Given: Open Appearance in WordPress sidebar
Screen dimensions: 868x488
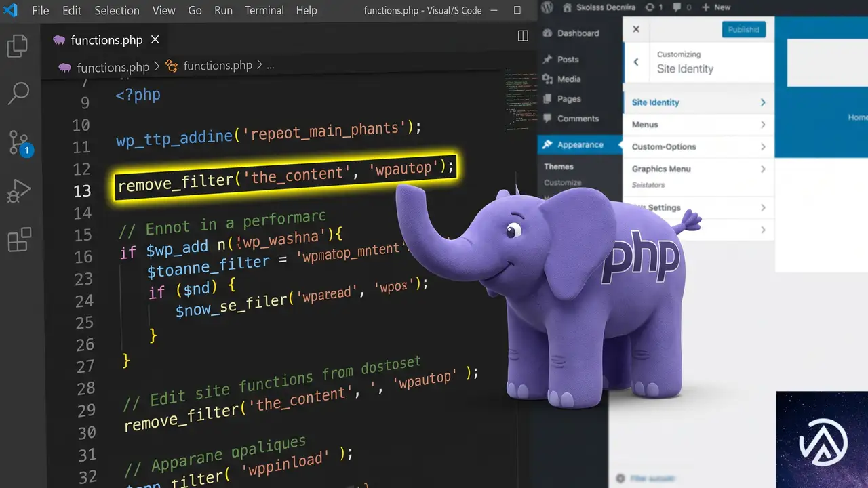Looking at the screenshot, I should [580, 144].
